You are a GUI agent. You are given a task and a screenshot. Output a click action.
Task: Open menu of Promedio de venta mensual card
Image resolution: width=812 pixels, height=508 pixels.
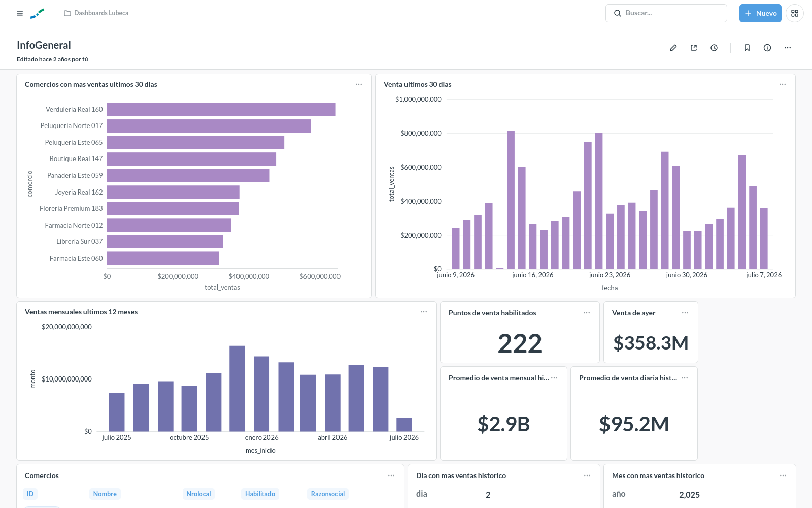554,378
